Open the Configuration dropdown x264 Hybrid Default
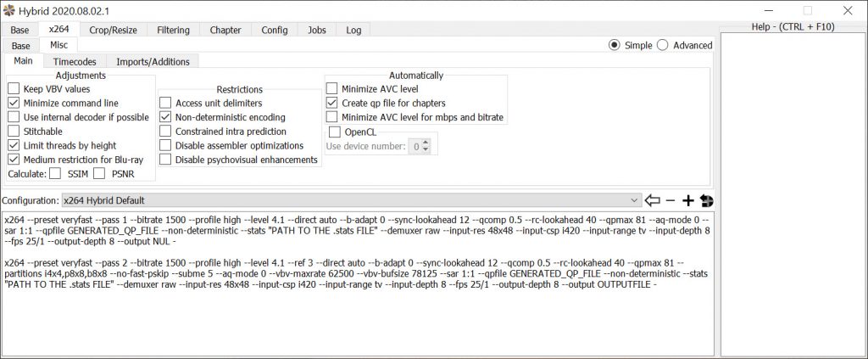Viewport: 868px width, 359px height. pos(352,200)
